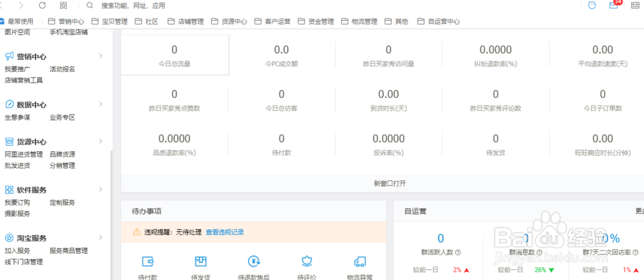Viewport: 644px width, 280px height.
Task: Open the 货源中心 bookmark folder
Action: point(229,21)
